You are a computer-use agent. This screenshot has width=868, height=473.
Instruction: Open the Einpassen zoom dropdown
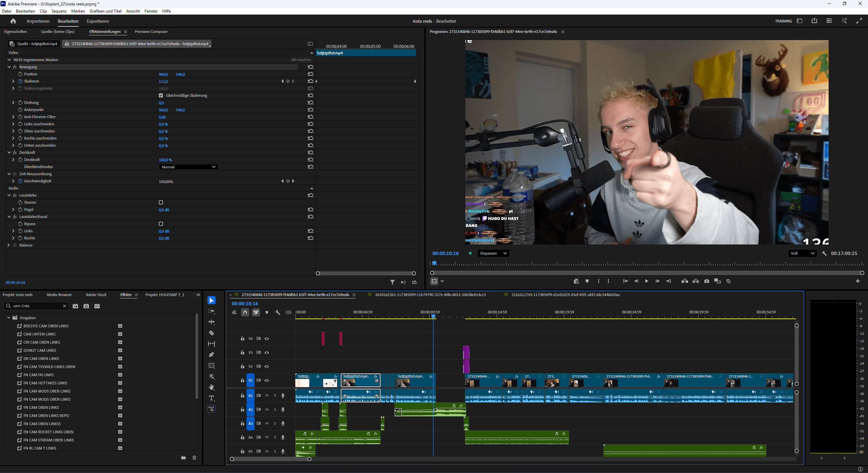tap(493, 253)
